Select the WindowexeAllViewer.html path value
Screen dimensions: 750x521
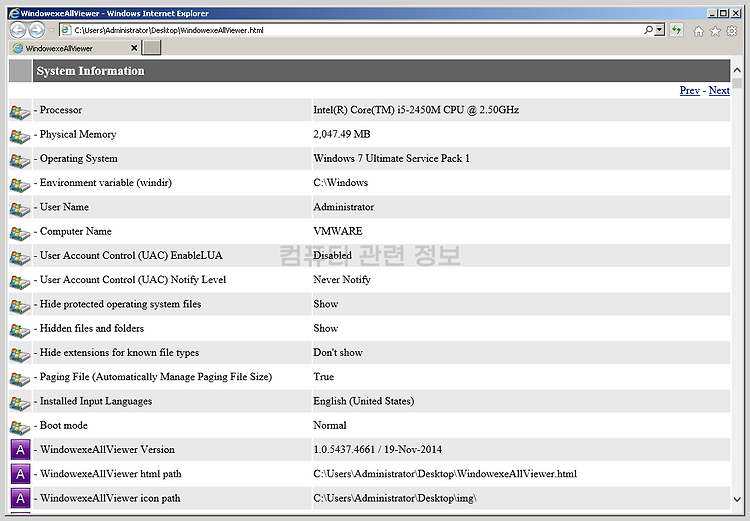(x=445, y=474)
